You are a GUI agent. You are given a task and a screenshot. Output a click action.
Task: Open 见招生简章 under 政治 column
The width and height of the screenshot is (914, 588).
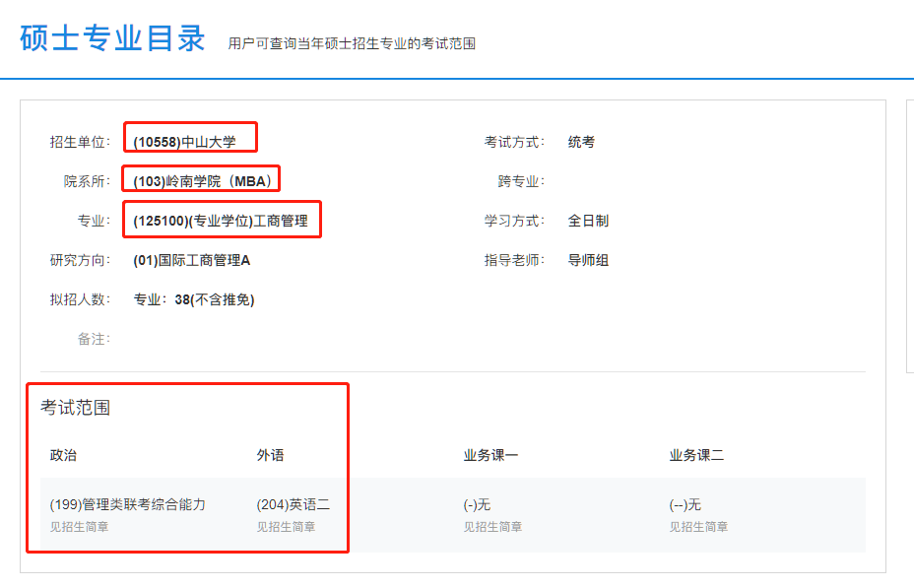coord(77,527)
